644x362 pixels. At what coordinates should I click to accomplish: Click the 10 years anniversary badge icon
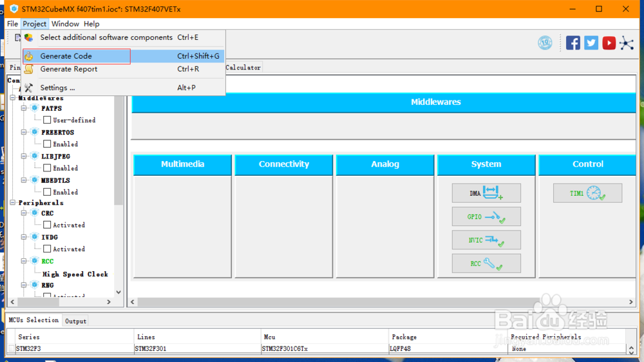[x=545, y=43]
